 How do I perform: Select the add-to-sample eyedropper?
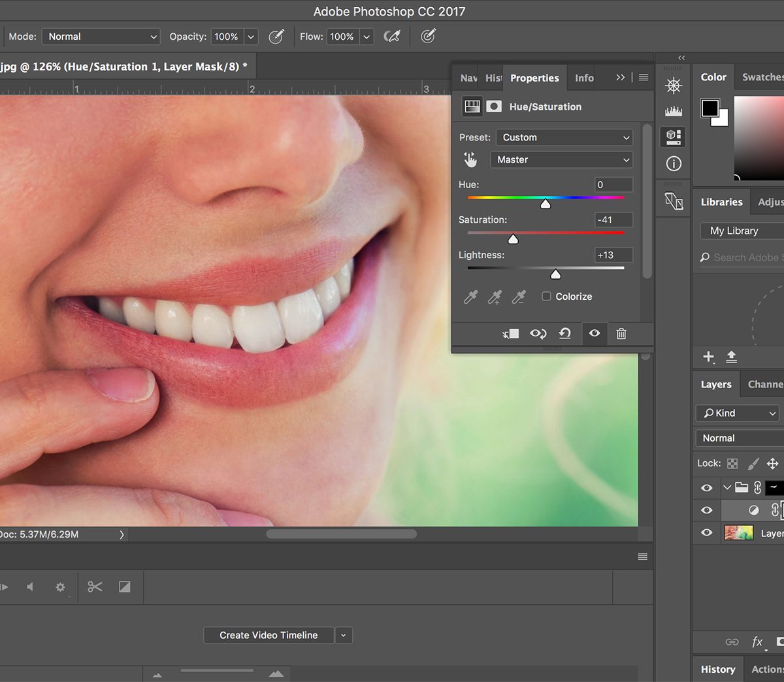(495, 297)
